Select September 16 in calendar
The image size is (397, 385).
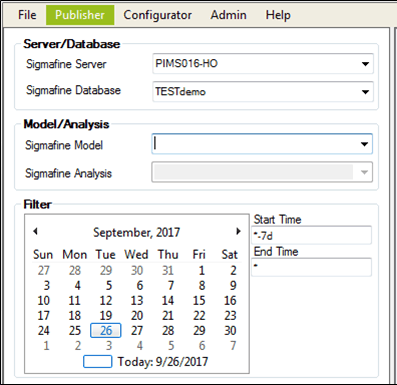click(x=230, y=301)
